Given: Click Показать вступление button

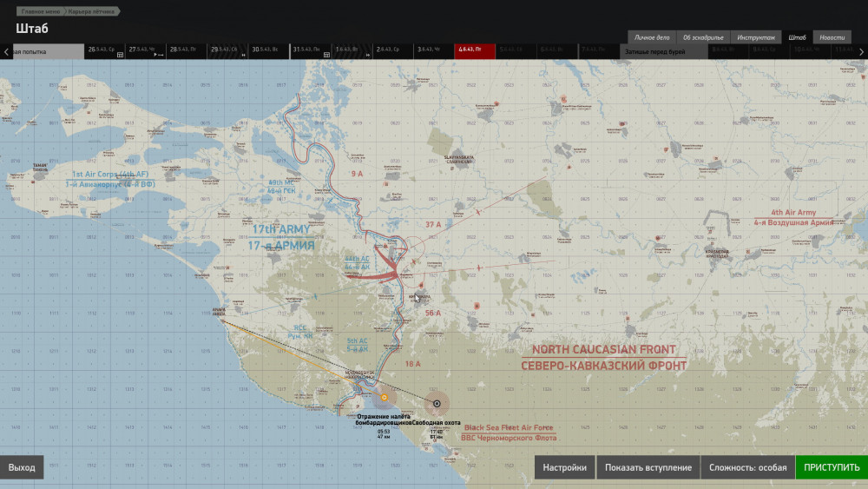Looking at the screenshot, I should point(648,467).
